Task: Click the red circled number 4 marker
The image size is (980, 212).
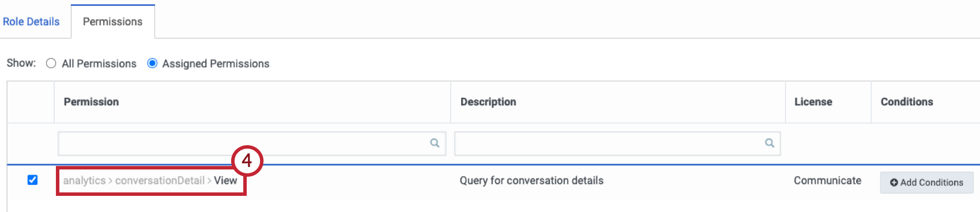Action: point(247,160)
